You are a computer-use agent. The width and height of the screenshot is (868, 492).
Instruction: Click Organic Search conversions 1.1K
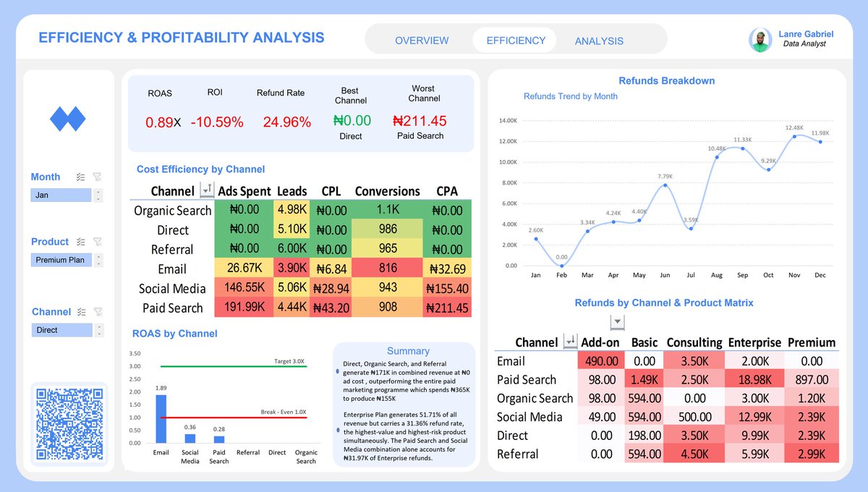pos(388,210)
